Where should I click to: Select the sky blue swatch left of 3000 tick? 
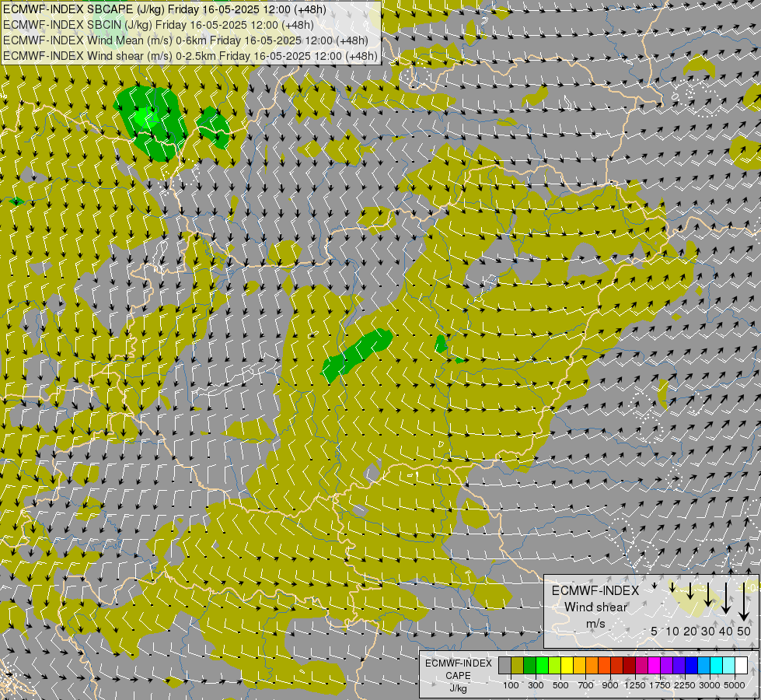[x=703, y=666]
